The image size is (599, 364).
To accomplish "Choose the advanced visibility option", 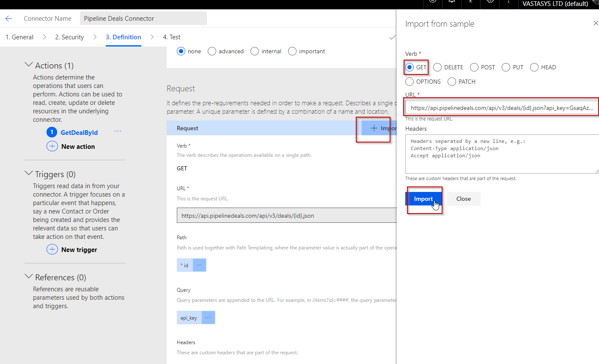I will (212, 51).
